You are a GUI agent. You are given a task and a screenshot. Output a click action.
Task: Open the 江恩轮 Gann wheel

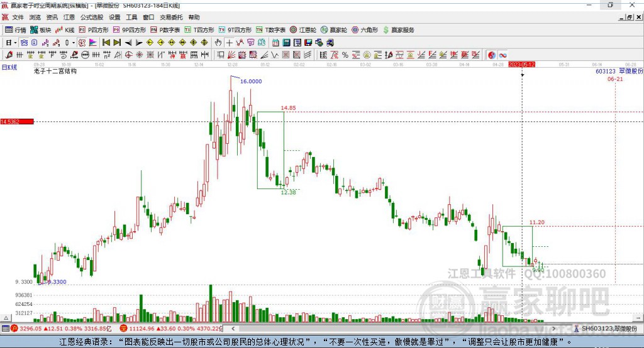pos(303,30)
